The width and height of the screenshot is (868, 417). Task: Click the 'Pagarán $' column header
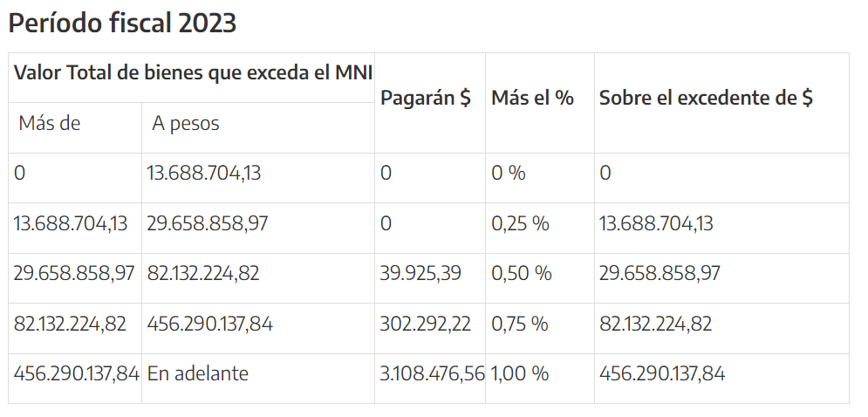tap(426, 98)
